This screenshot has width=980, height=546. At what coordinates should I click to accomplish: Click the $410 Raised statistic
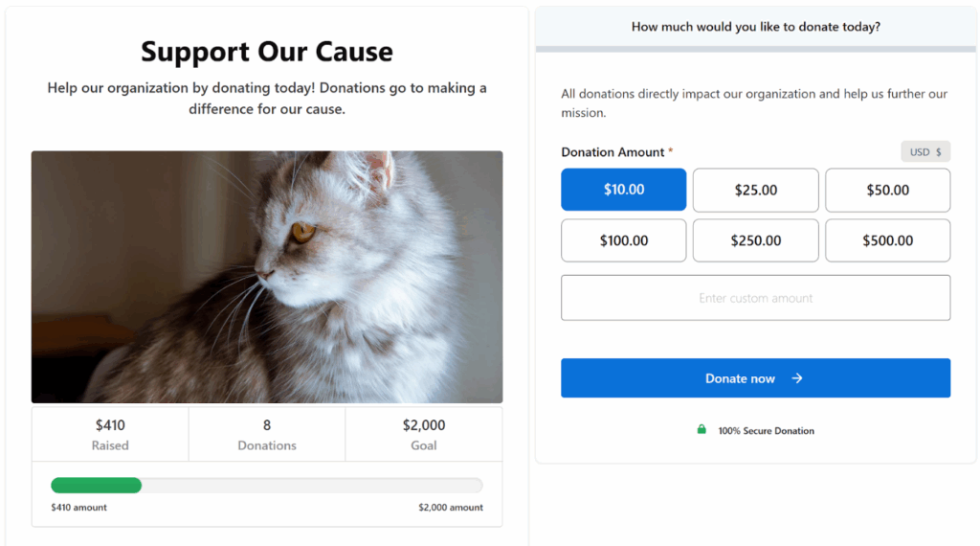[110, 434]
